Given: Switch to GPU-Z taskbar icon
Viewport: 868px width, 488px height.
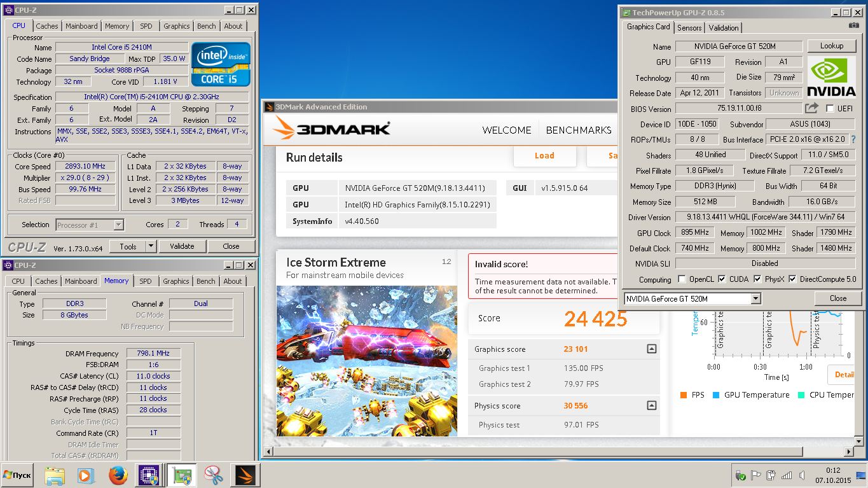Looking at the screenshot, I should [181, 475].
